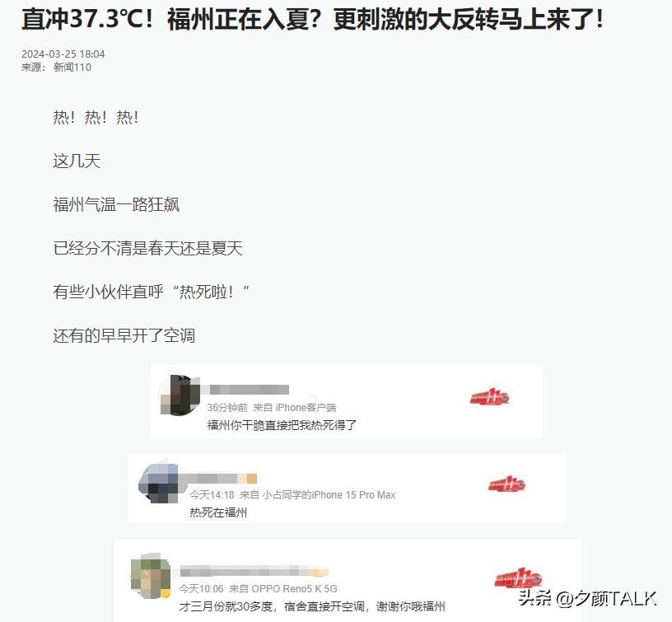672x622 pixels.
Task: Click the 新闻110 logo in third comment
Action: [518, 578]
